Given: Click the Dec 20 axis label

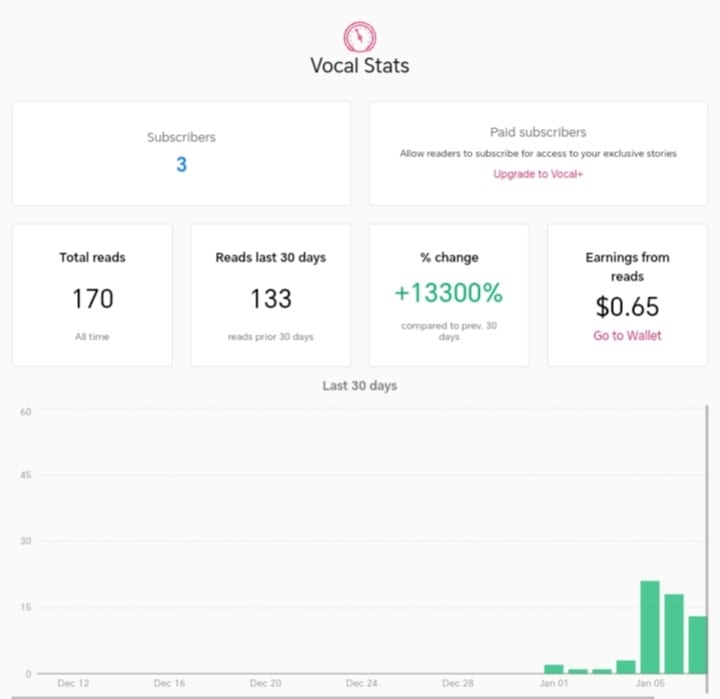Looking at the screenshot, I should click(x=265, y=683).
